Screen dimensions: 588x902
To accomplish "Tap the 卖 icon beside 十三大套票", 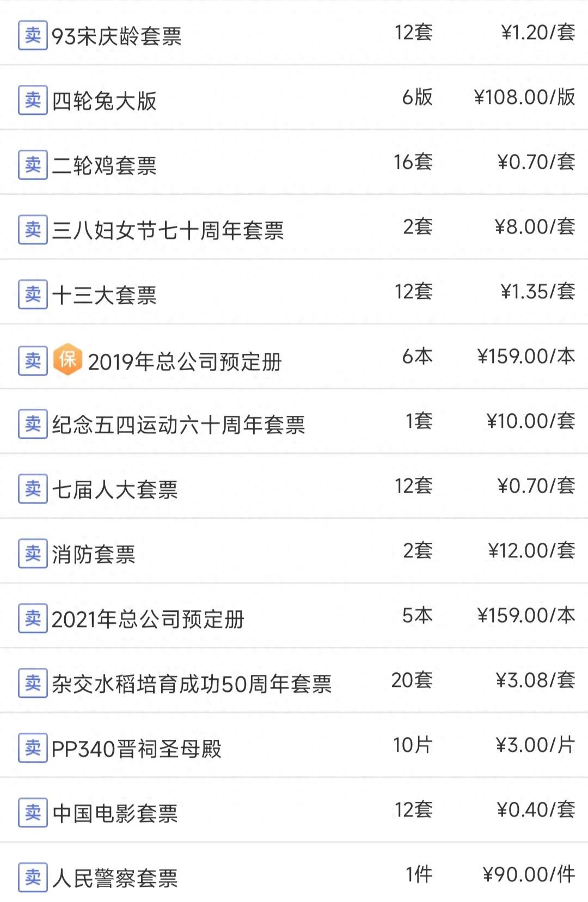I will (33, 294).
